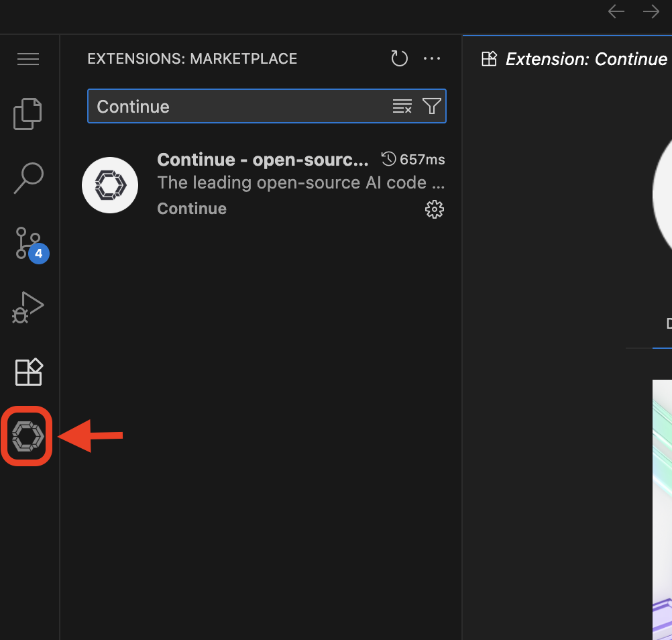Open Views and More Actions ellipsis
672x640 pixels.
coord(432,59)
